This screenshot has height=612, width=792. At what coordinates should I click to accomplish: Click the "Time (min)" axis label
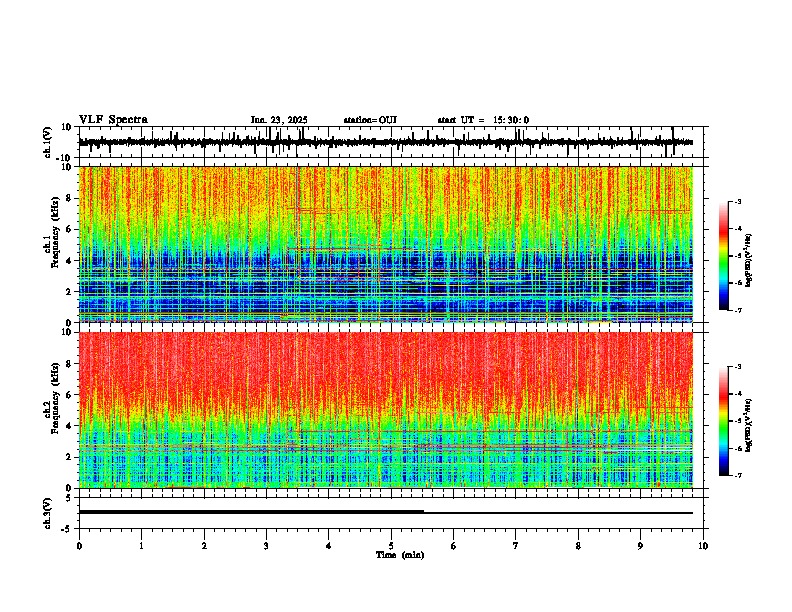(400, 555)
